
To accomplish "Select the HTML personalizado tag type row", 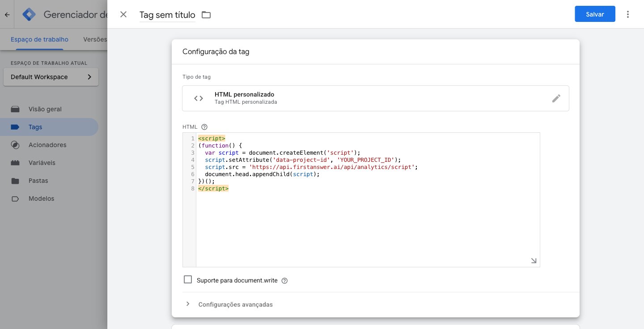I will point(376,98).
